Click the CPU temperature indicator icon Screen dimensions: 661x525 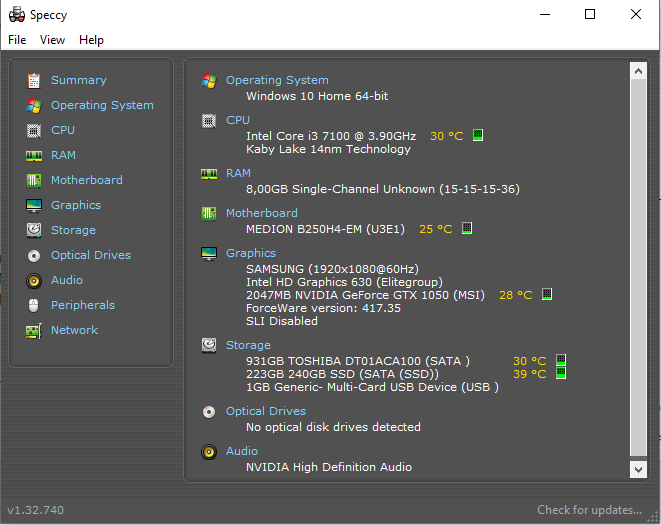coord(478,135)
